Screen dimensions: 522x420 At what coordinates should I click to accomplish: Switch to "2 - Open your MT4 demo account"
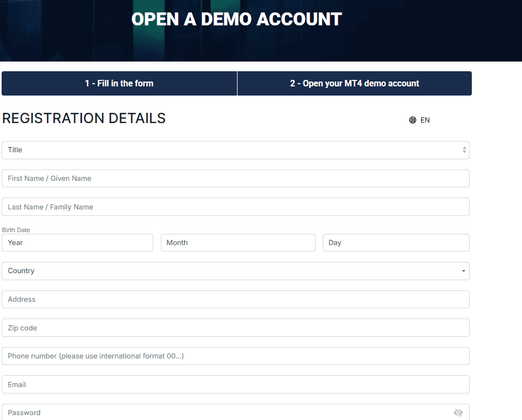354,83
